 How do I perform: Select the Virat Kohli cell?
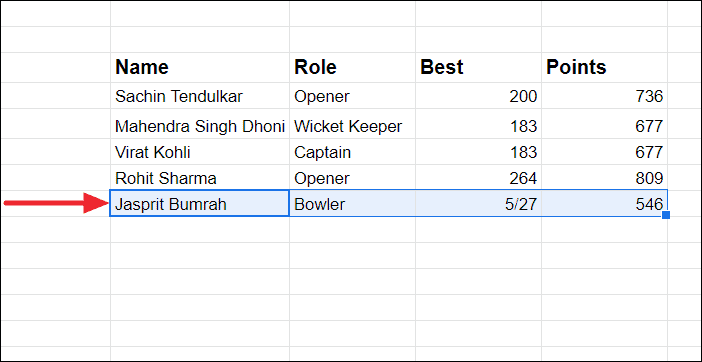200,152
